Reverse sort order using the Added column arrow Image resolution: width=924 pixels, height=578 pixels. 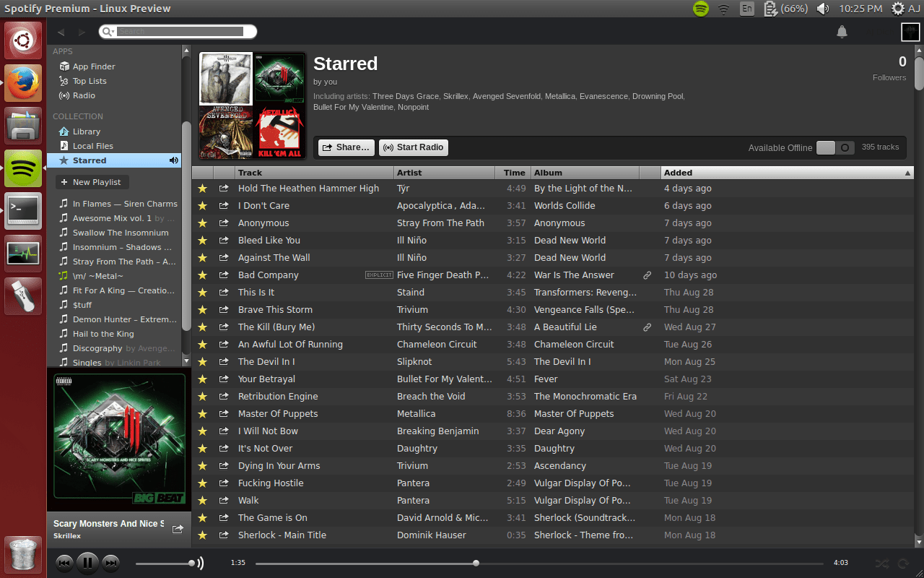(x=907, y=173)
